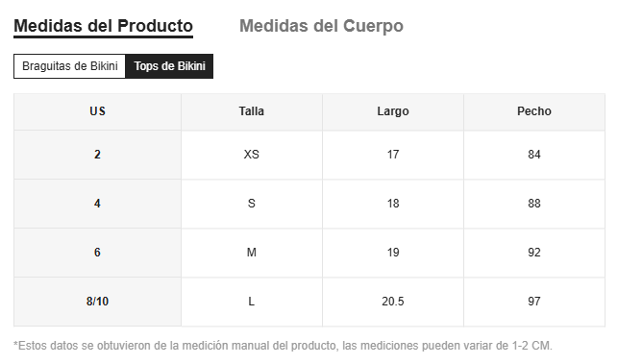Open the Medidas del Producto tab

click(103, 26)
